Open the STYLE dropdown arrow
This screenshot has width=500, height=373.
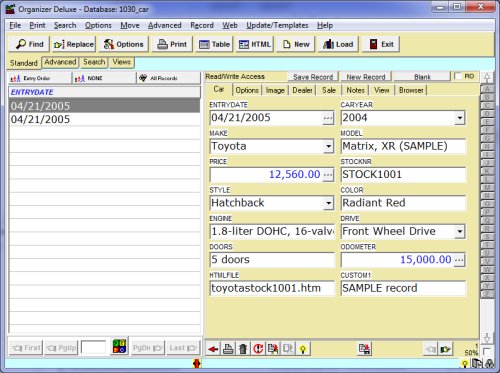pyautogui.click(x=328, y=203)
